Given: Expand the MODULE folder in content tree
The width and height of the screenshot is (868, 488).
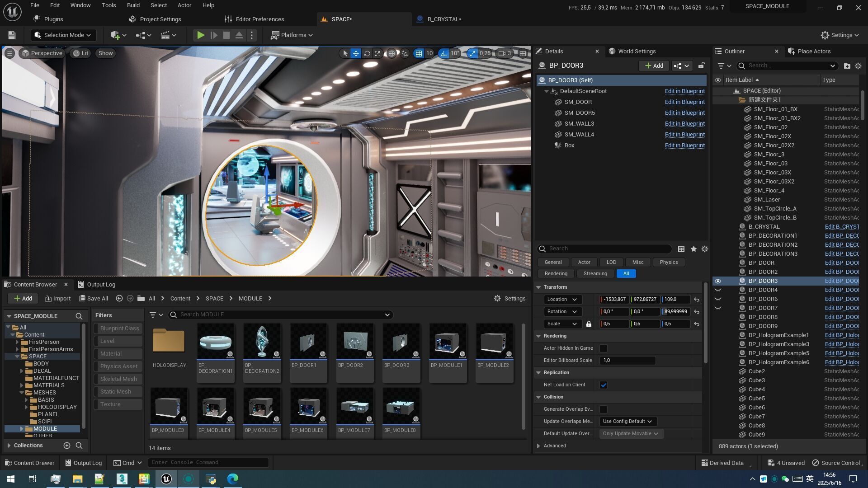Looking at the screenshot, I should point(21,429).
